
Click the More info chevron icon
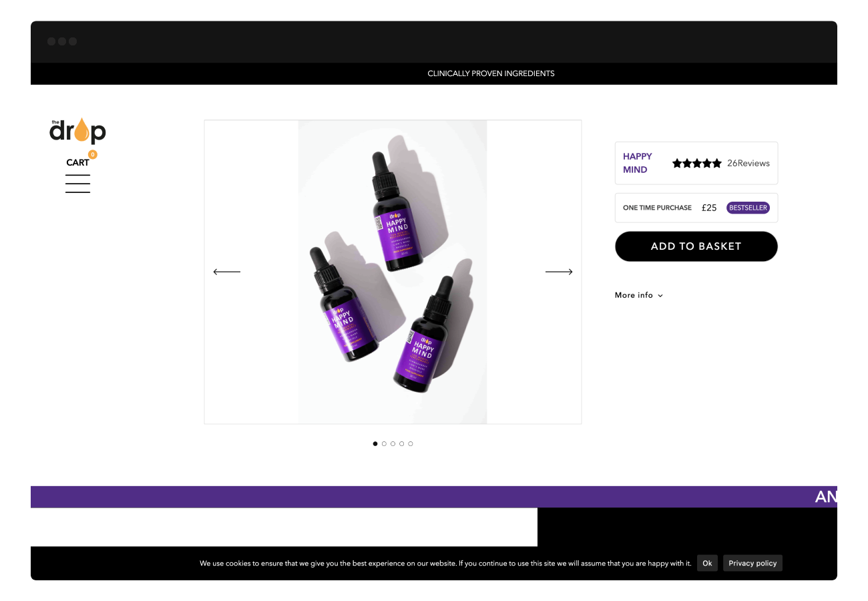tap(660, 296)
